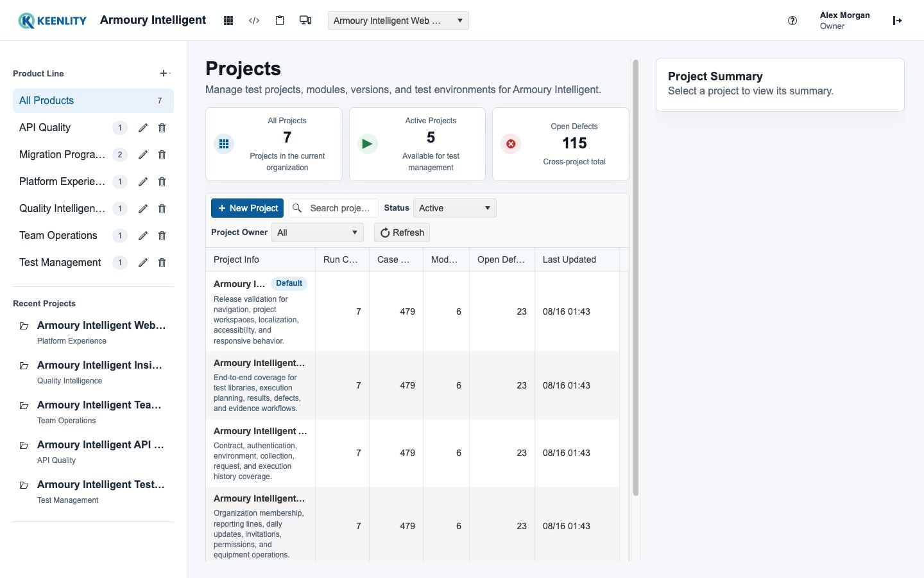This screenshot has height=578, width=924.
Task: Open the Project Owner All dropdown
Action: pos(318,232)
